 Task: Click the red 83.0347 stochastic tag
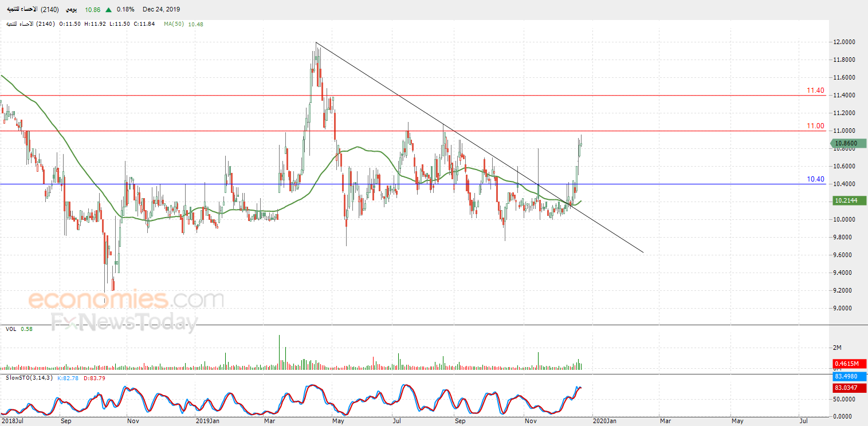pyautogui.click(x=849, y=388)
